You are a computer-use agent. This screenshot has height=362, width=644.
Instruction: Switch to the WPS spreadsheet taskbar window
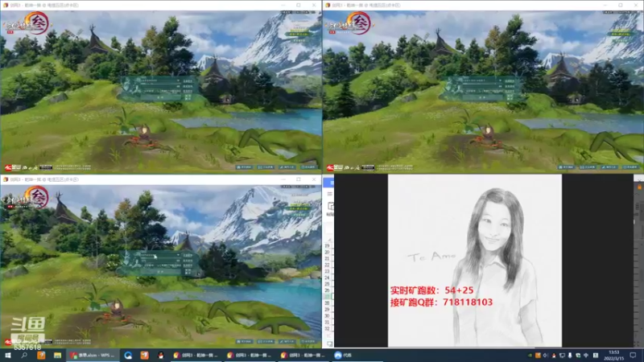[x=93, y=356]
